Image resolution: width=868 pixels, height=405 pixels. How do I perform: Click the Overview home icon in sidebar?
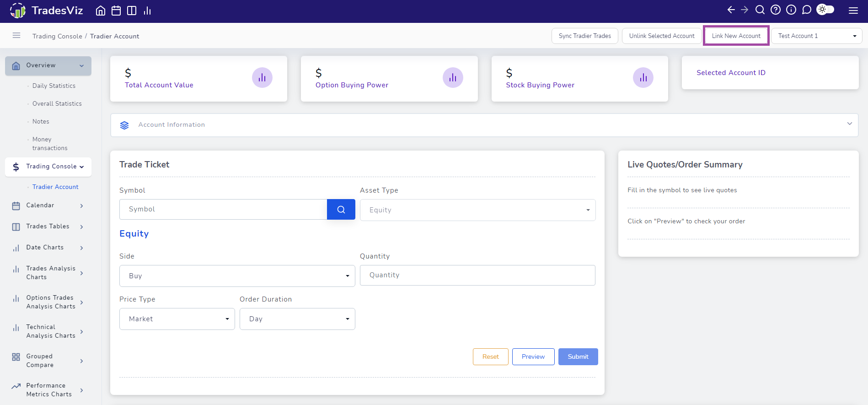click(x=16, y=66)
